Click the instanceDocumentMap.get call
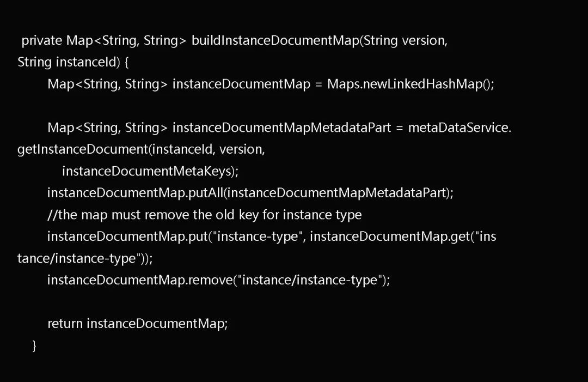This screenshot has height=382, width=588. (x=390, y=237)
